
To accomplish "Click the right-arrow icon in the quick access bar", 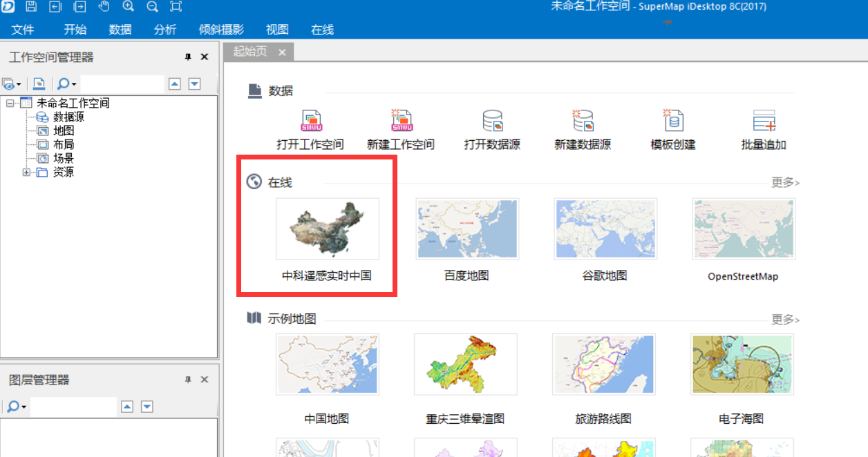I will point(79,7).
